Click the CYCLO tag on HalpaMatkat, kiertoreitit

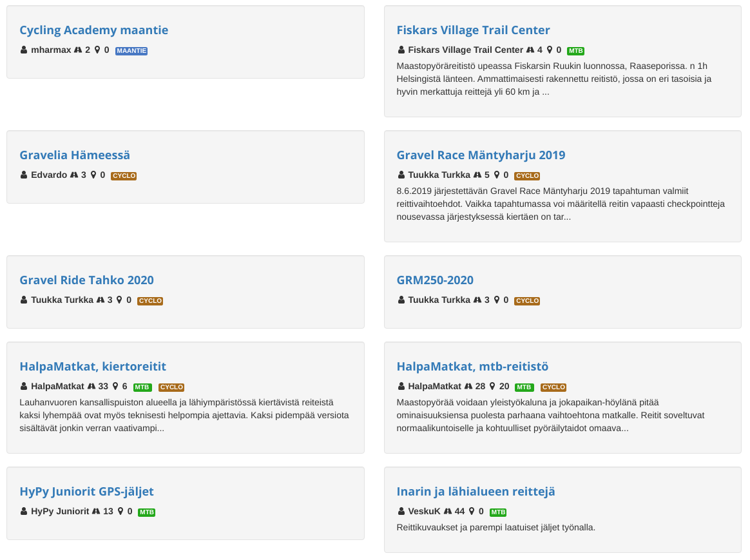[171, 387]
